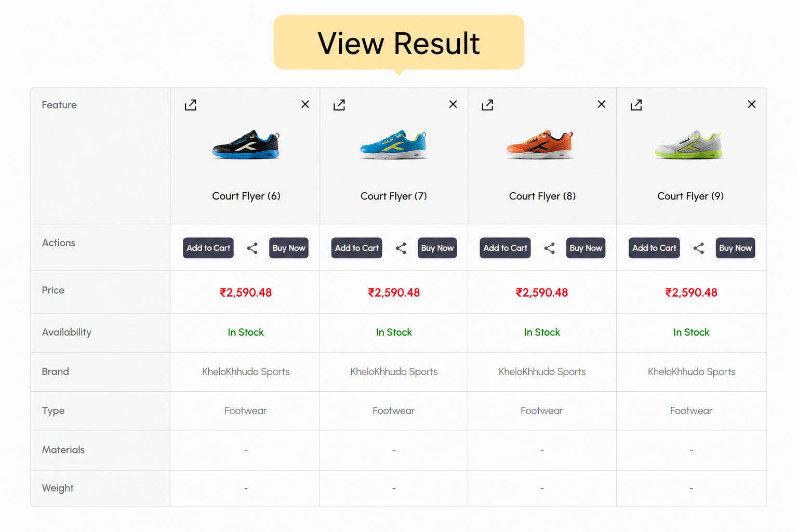Image resolution: width=798 pixels, height=532 pixels.
Task: Remove Court Flyer (8) from comparison
Action: (x=602, y=104)
